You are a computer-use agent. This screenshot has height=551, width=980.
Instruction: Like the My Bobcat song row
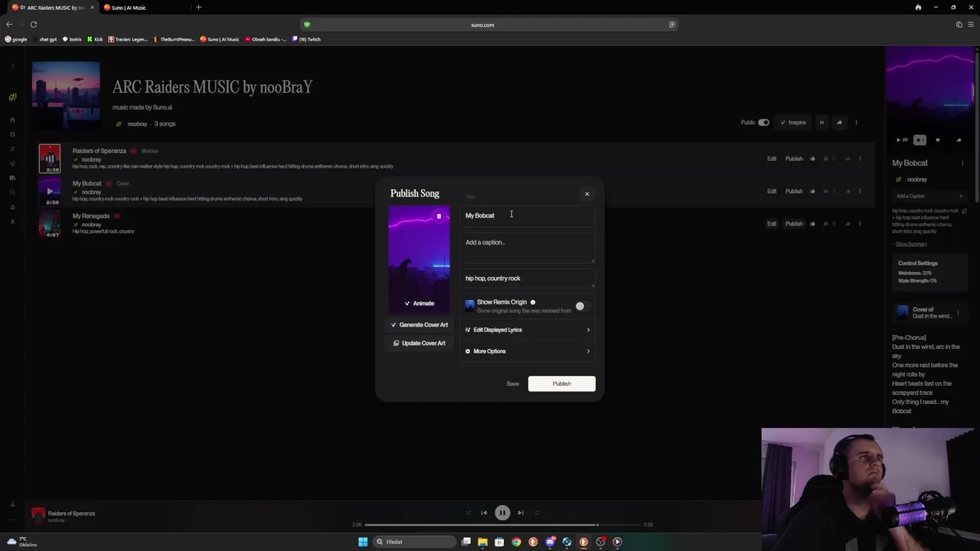coord(812,191)
